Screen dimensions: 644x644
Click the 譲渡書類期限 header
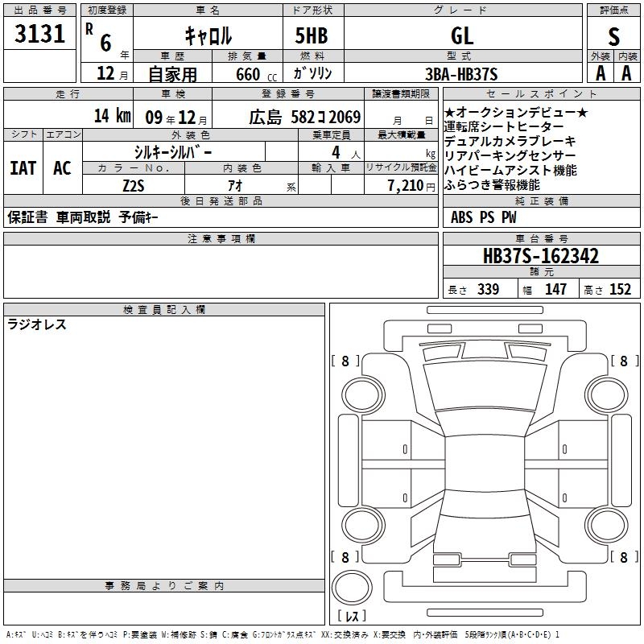pos(401,93)
